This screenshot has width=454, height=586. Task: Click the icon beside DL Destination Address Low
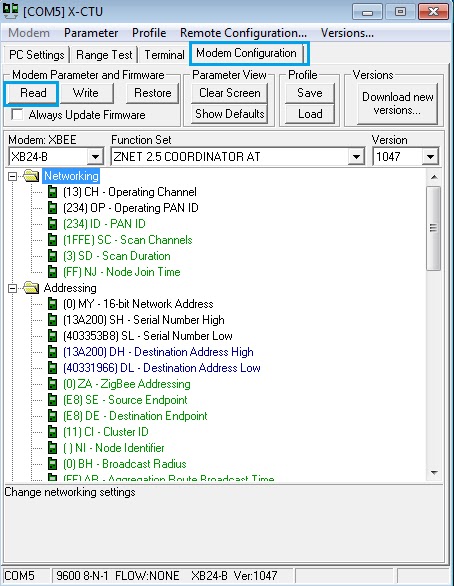[53, 368]
